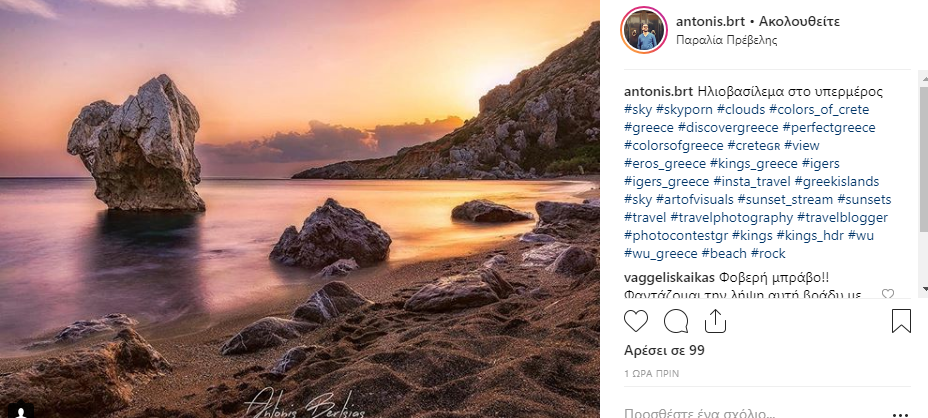928x418 pixels.
Task: Show tagged people icon on photo
Action: (x=15, y=408)
